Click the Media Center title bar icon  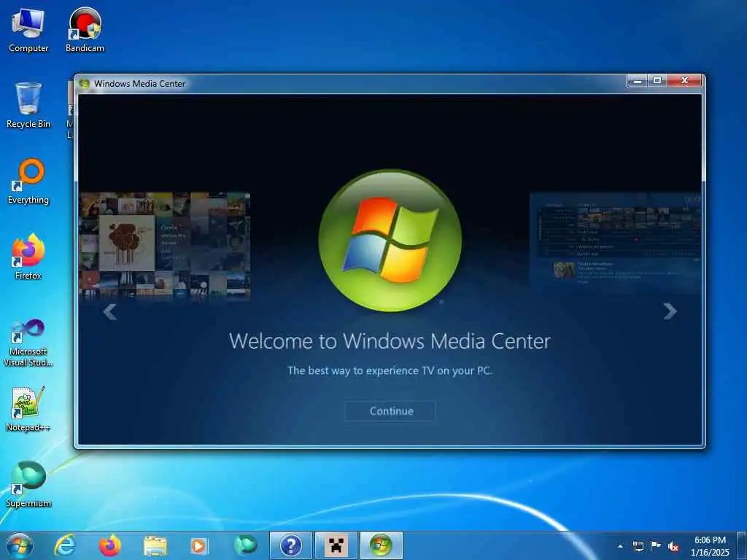tap(85, 84)
